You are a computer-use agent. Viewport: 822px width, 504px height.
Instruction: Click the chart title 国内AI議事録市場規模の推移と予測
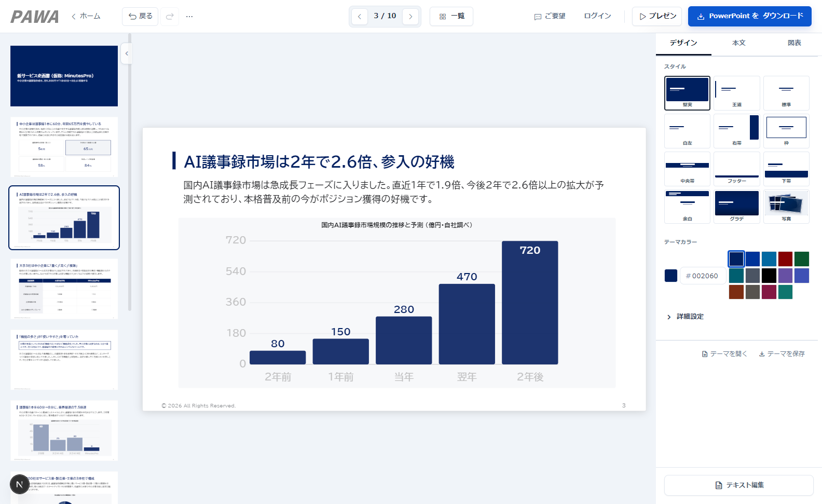(397, 225)
